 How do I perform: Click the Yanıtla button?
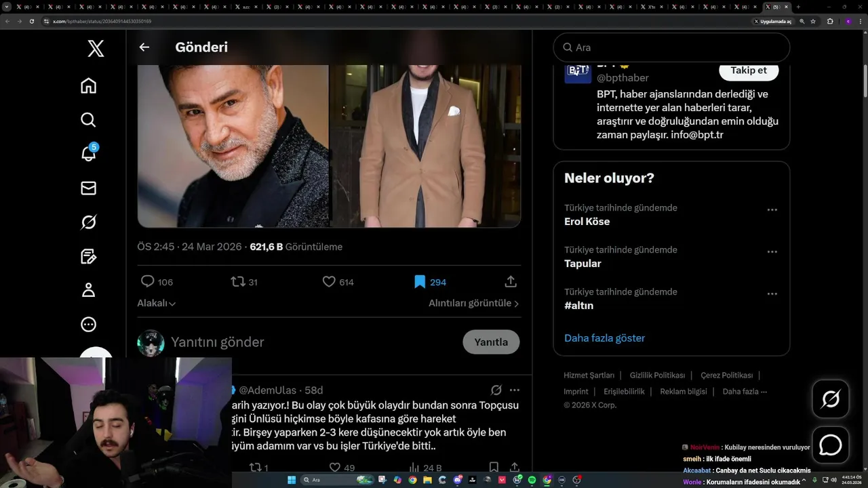[x=491, y=342]
